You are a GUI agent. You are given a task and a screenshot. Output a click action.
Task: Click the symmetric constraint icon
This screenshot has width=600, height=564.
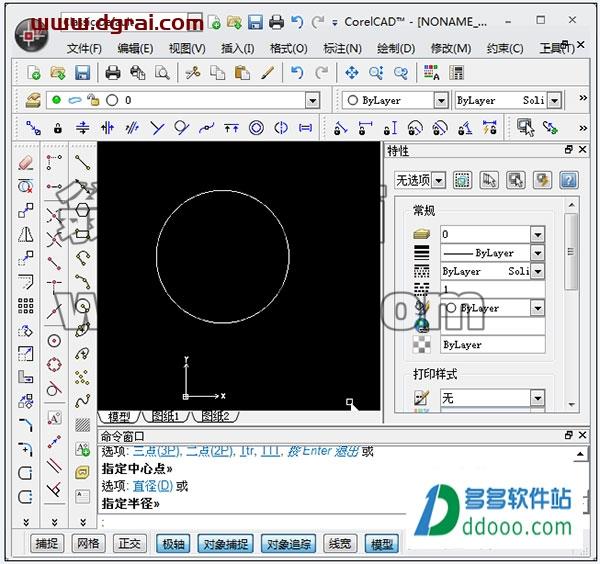[281, 128]
